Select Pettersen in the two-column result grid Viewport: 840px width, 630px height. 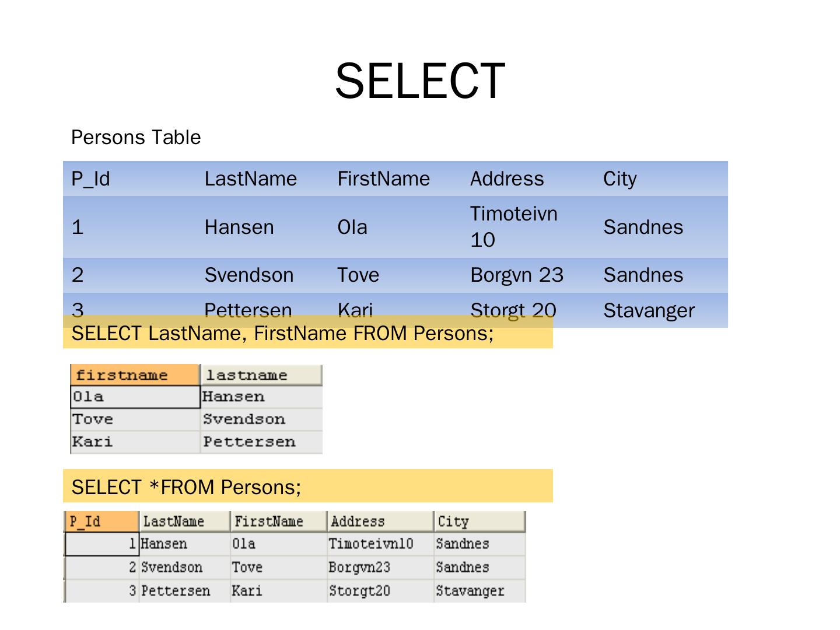pyautogui.click(x=249, y=442)
